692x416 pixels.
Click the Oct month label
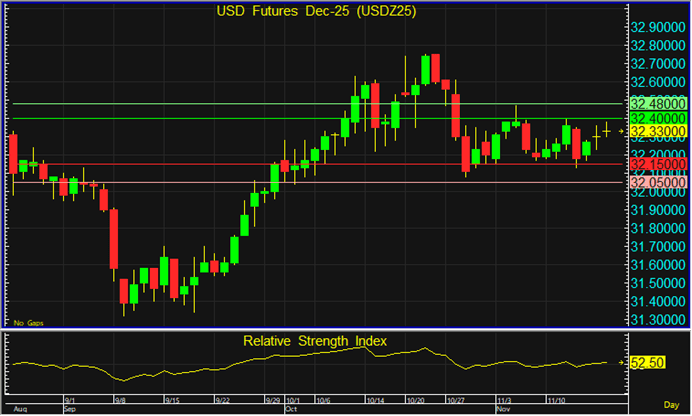coord(291,410)
